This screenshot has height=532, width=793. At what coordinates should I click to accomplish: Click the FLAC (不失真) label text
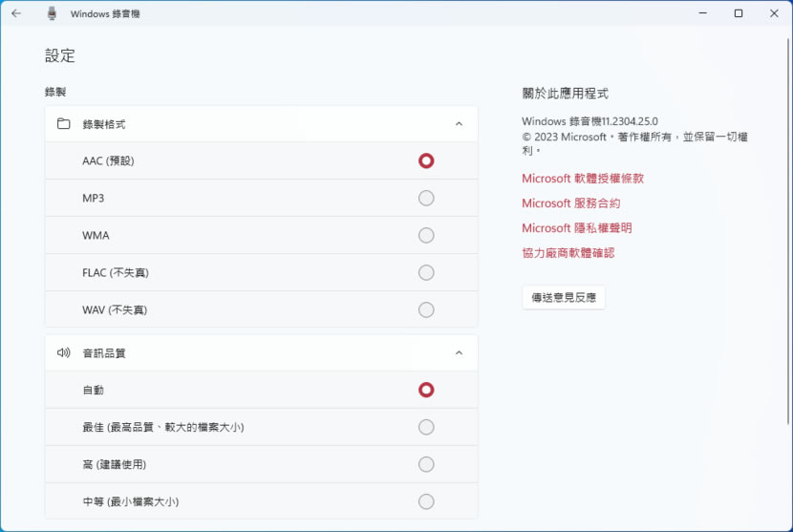(116, 272)
